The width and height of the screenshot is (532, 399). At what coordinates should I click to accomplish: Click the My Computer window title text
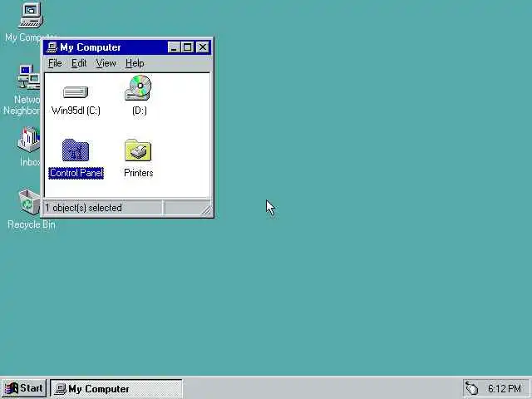91,47
